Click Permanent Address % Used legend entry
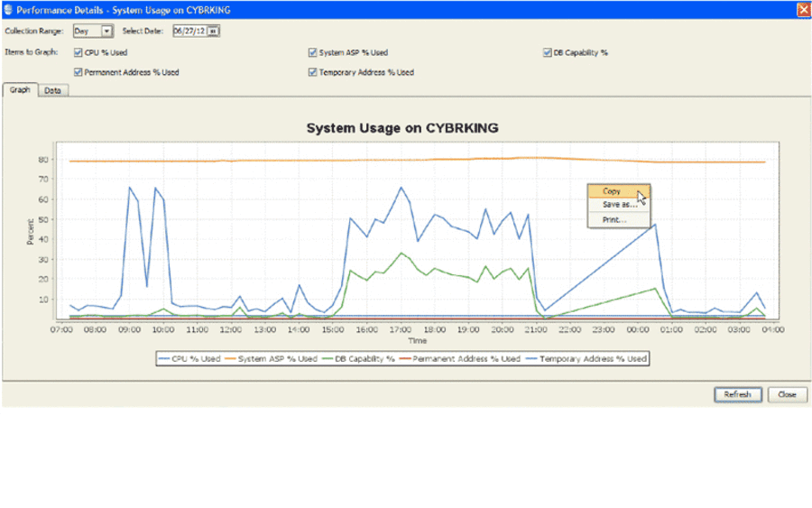Viewport: 812px width, 508px height. (x=460, y=358)
